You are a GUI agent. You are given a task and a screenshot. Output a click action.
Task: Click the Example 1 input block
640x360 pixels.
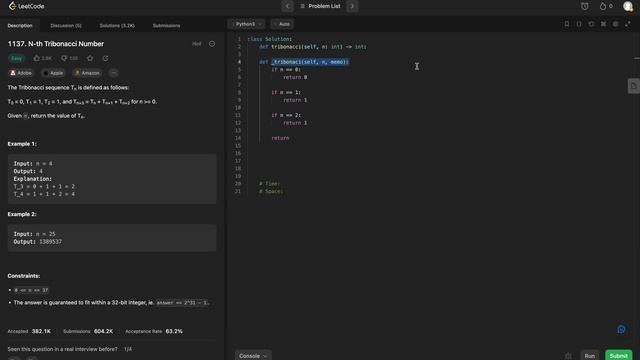point(112,179)
